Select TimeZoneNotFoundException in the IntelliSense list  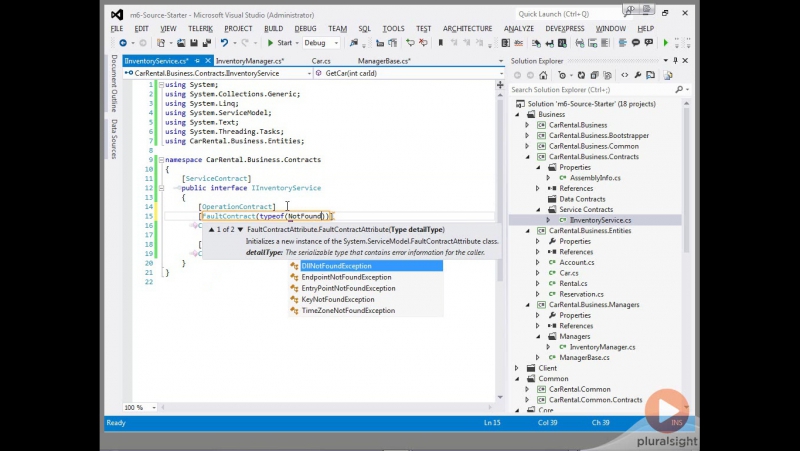366,311
